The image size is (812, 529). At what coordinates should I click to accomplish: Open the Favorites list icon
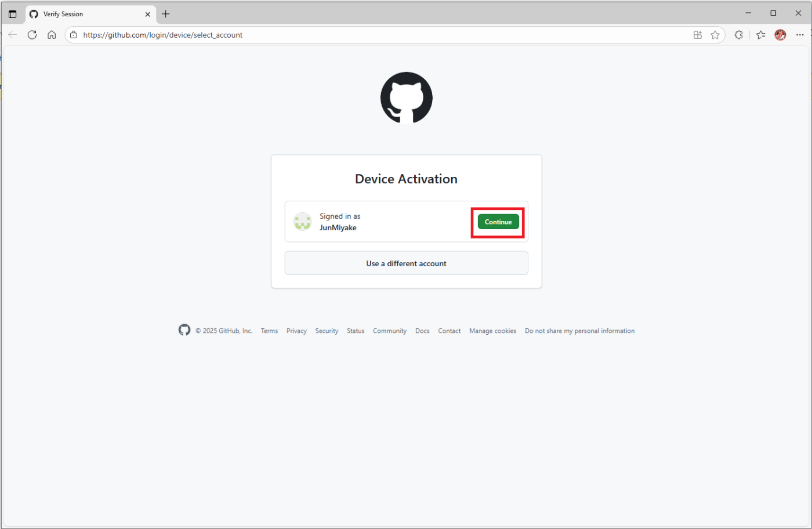tap(761, 35)
